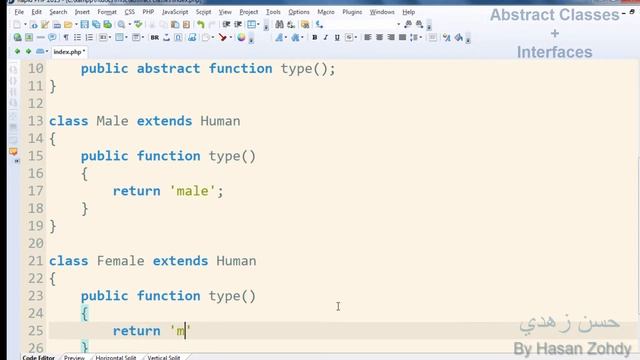Open the Help menu
Viewport: 640px width, 360px height.
point(409,12)
